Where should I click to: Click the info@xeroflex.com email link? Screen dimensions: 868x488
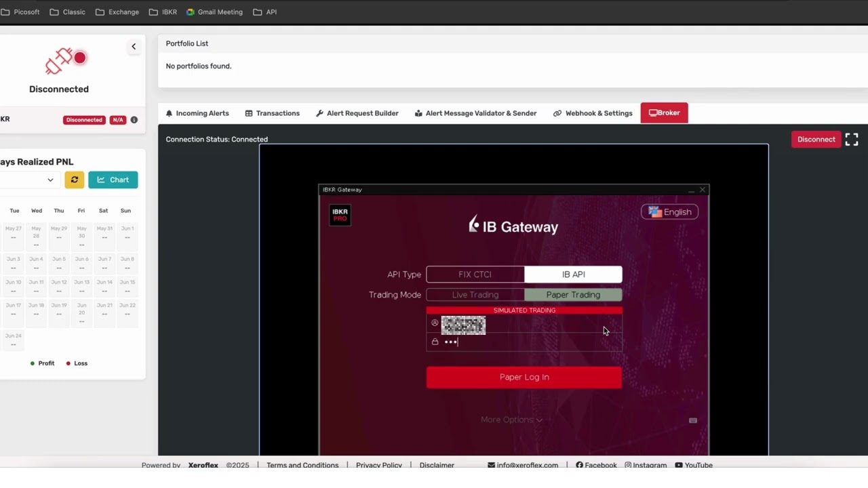[523, 465]
